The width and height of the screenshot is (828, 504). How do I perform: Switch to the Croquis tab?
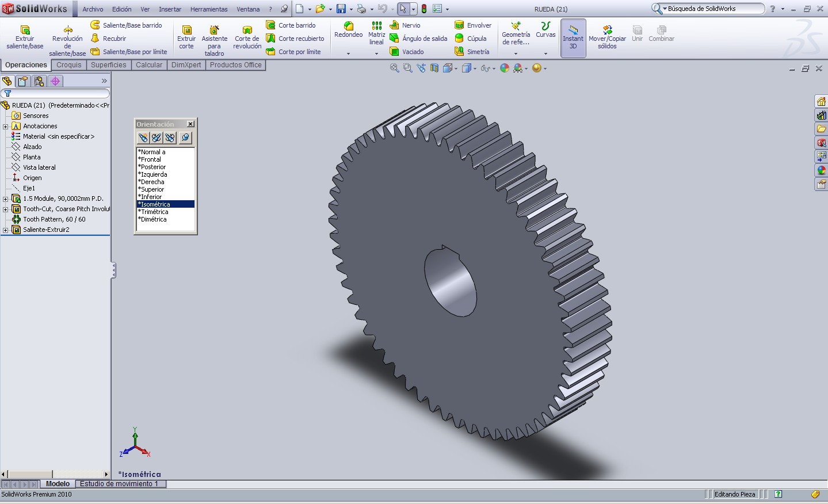point(69,65)
